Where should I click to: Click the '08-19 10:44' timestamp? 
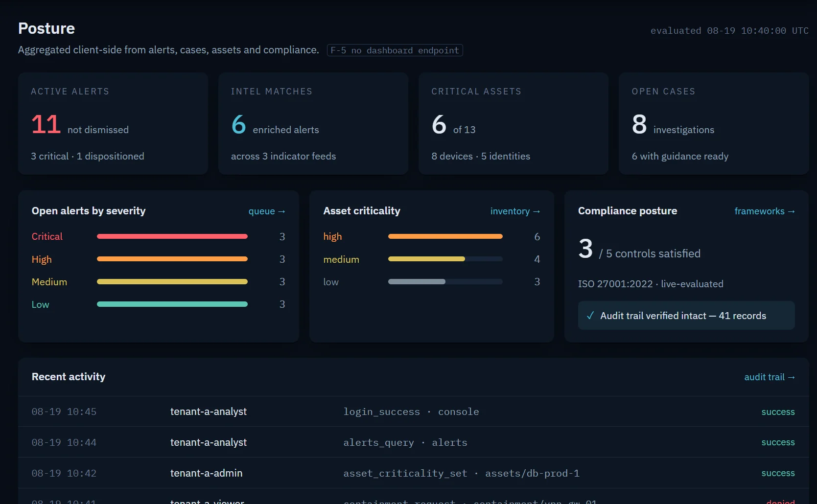(x=64, y=442)
